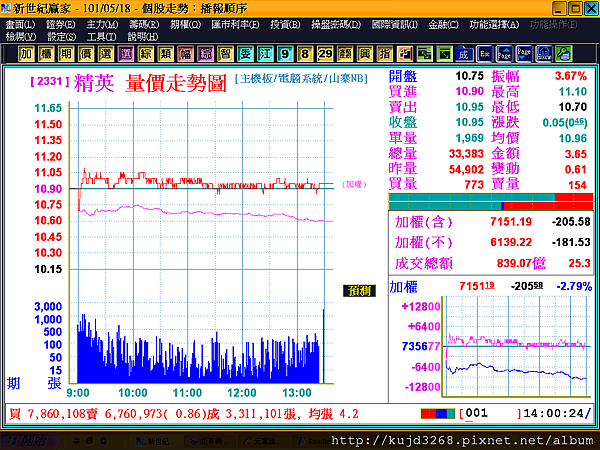Click the orange window-switch toolbar icon
This screenshot has width=600, height=450.
[x=404, y=54]
